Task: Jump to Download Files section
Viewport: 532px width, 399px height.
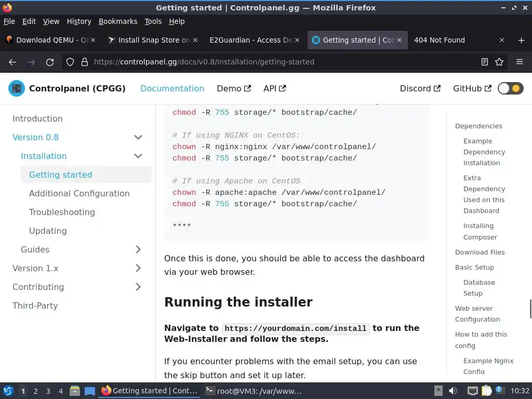Action: click(x=480, y=252)
